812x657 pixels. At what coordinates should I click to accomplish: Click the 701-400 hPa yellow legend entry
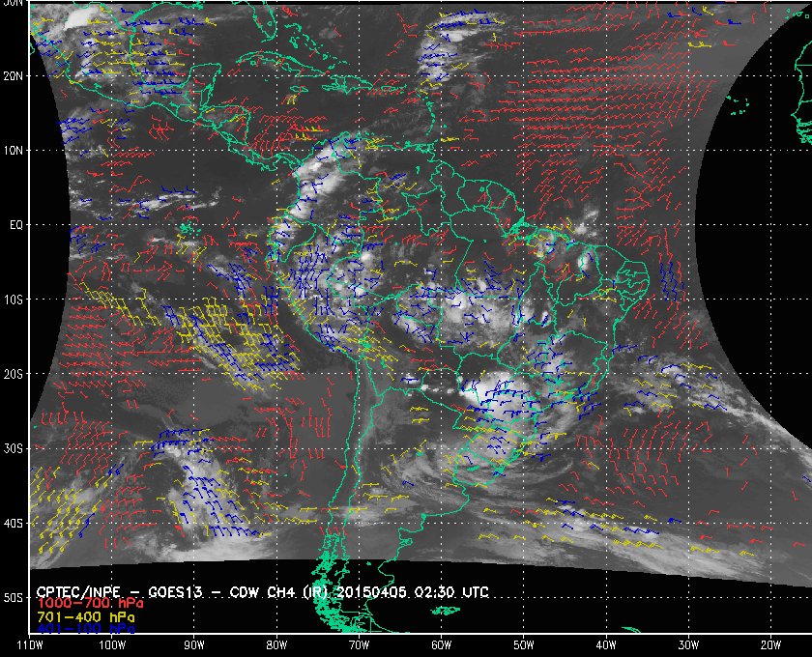tap(85, 617)
